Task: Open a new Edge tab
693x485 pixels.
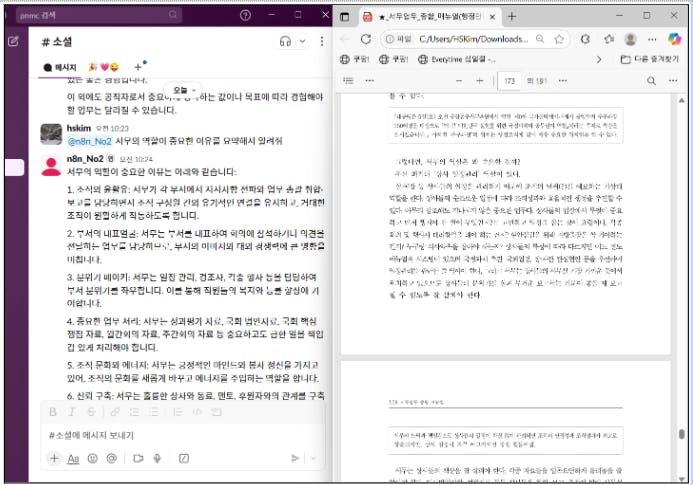Action: 512,16
